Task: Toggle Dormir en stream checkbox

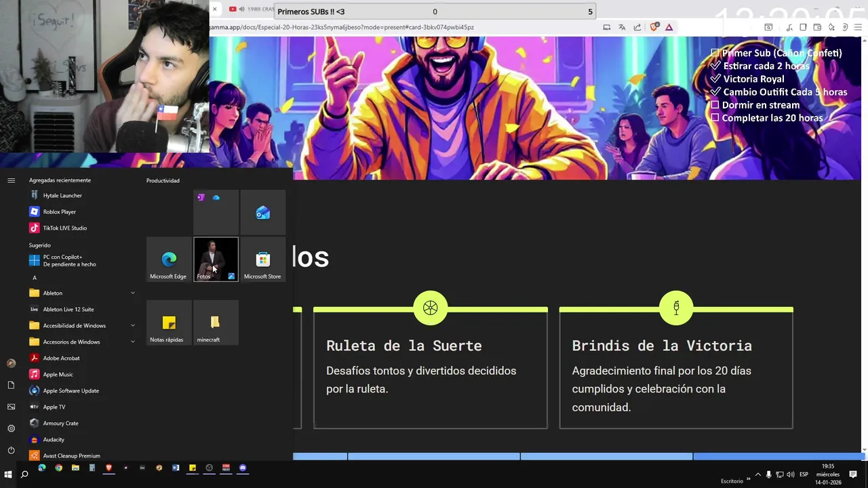Action: click(x=715, y=104)
